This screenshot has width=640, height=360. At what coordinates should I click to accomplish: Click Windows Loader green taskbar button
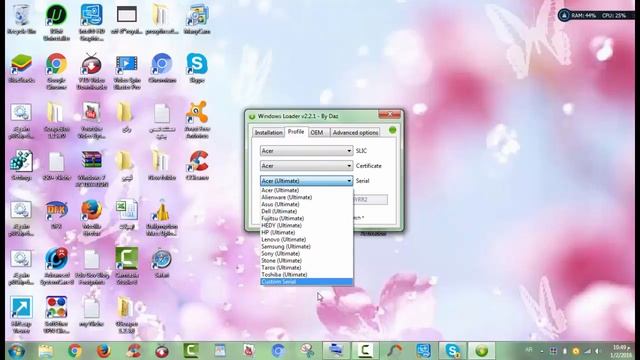click(482, 351)
